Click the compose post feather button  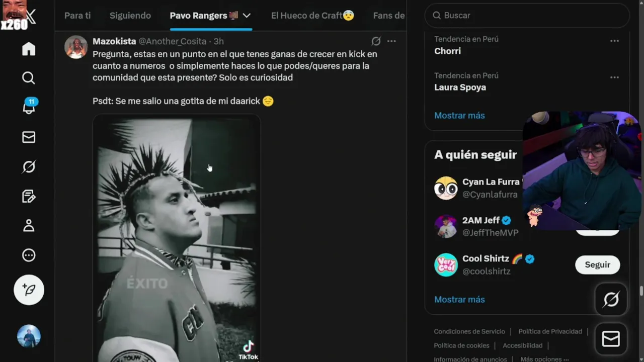click(29, 290)
